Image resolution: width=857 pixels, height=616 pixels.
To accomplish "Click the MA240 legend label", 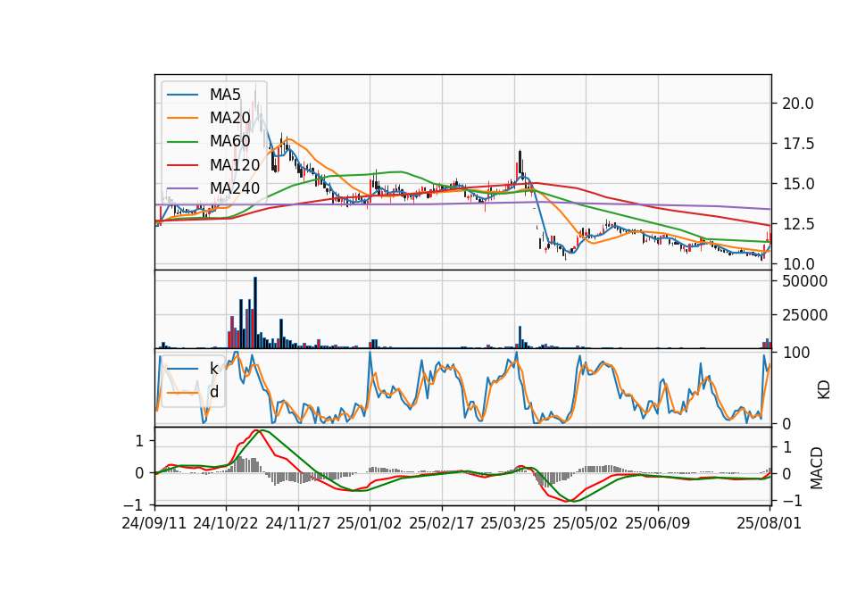I will click(235, 188).
